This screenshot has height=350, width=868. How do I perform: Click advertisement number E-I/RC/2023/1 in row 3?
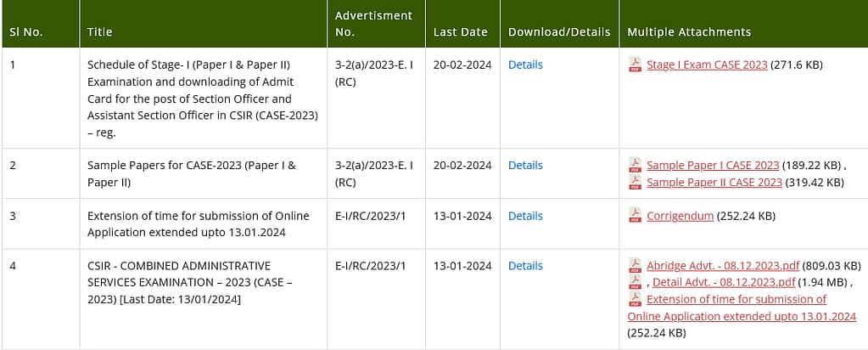click(x=370, y=216)
